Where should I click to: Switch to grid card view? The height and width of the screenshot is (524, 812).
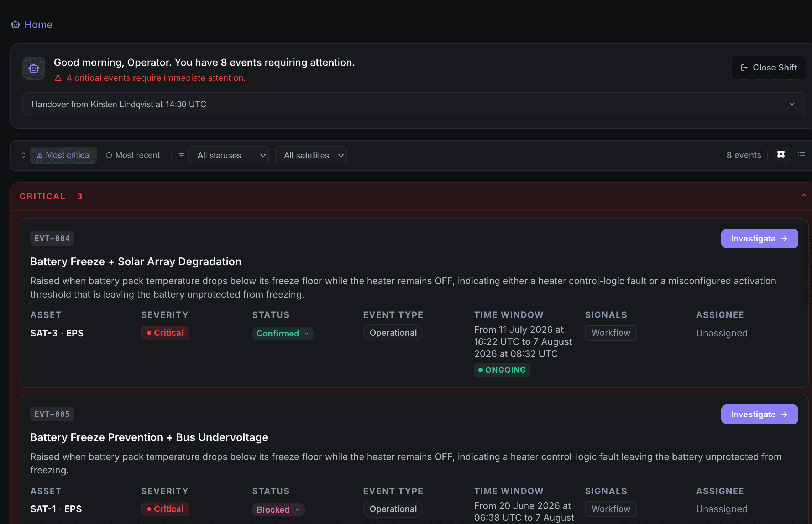(x=781, y=154)
